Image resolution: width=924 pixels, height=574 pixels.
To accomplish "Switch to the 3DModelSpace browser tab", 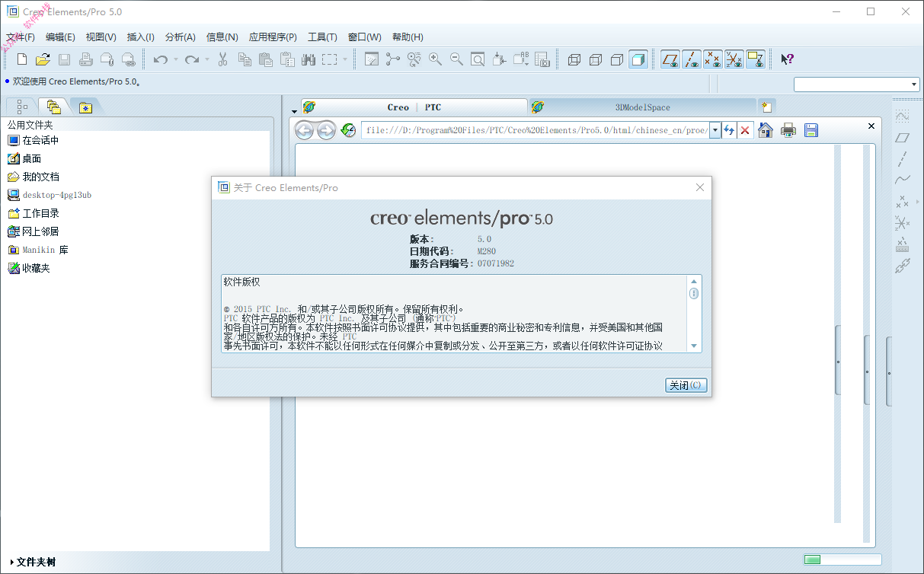I will (642, 107).
